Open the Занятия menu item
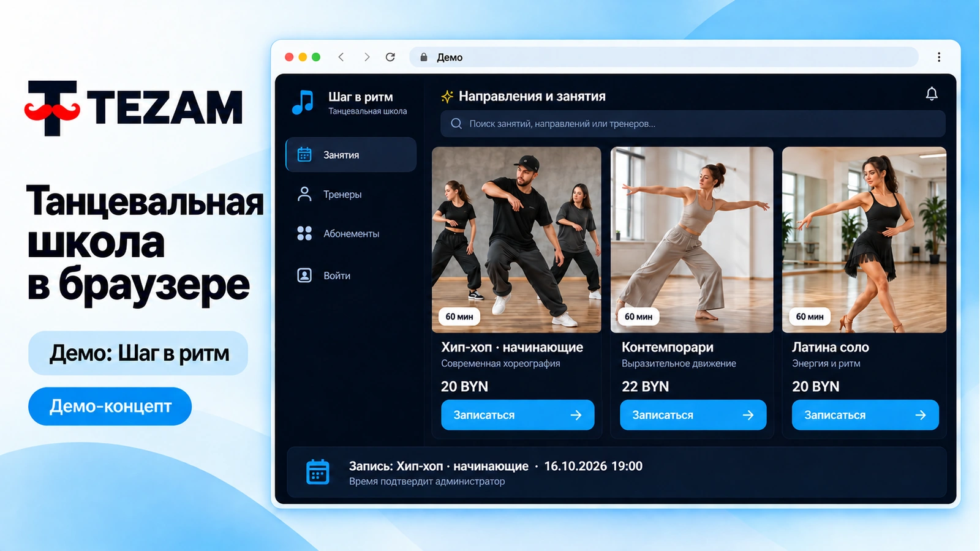The width and height of the screenshot is (980, 551). (351, 154)
